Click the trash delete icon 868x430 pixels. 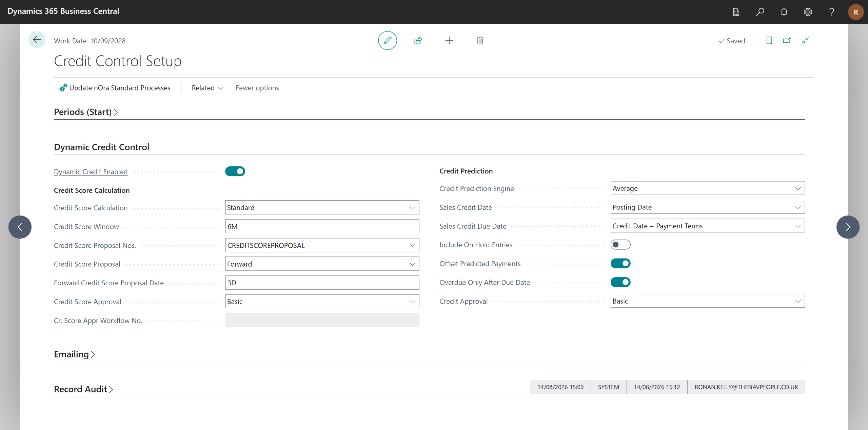click(480, 41)
